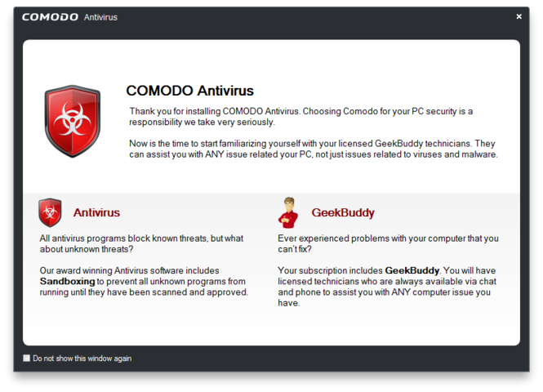Click the 'COMODO Antivirus' main heading
Image resolution: width=543 pixels, height=392 pixels.
pos(189,91)
